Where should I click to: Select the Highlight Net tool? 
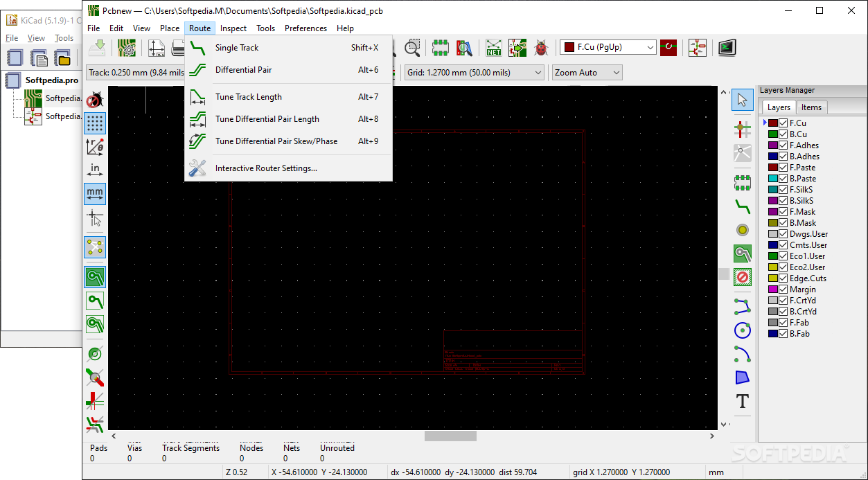tap(743, 129)
